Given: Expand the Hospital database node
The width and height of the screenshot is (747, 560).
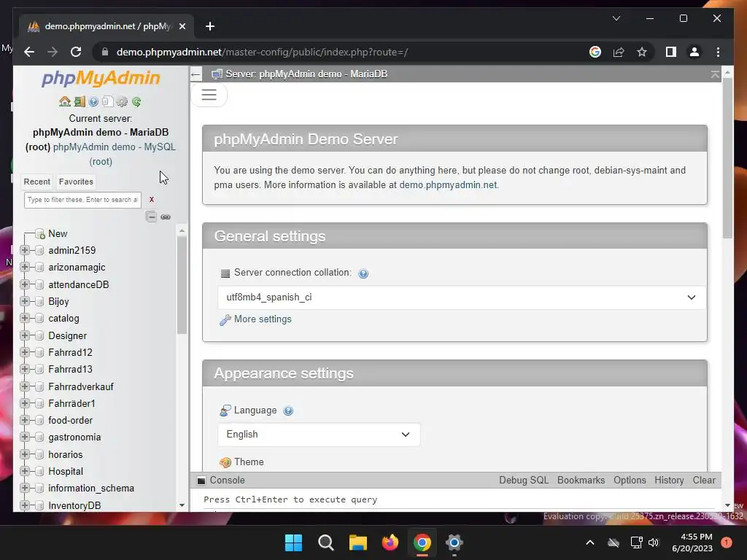Looking at the screenshot, I should [25, 471].
